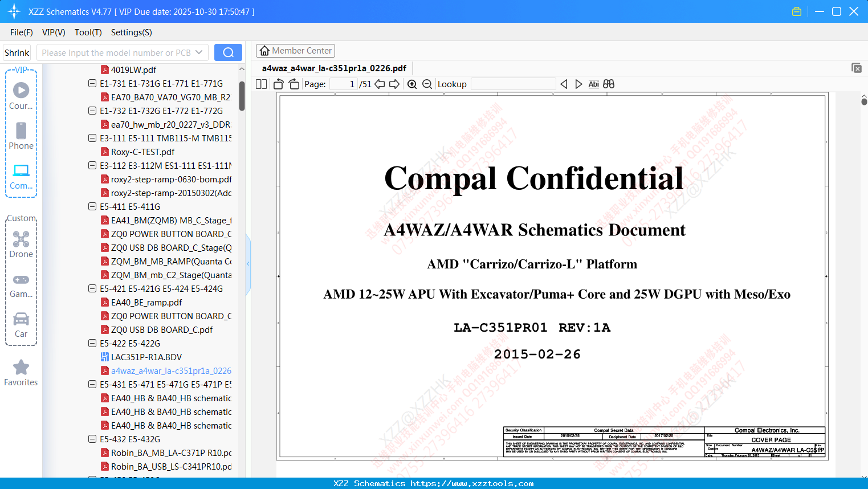Open the Courses category in VIP sidebar
The height and width of the screenshot is (489, 868).
tap(21, 96)
